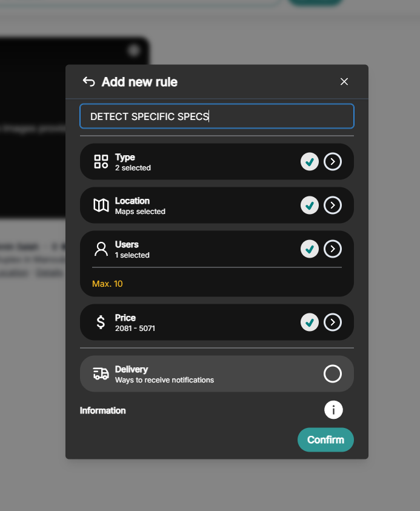
Task: Expand the Price range arrow
Action: (333, 322)
